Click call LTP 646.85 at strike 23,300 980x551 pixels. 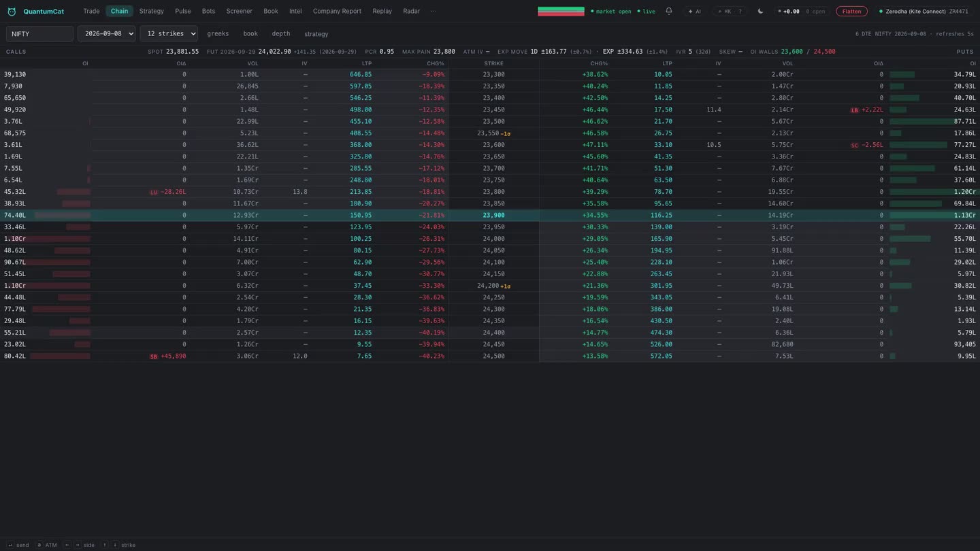[x=361, y=75]
